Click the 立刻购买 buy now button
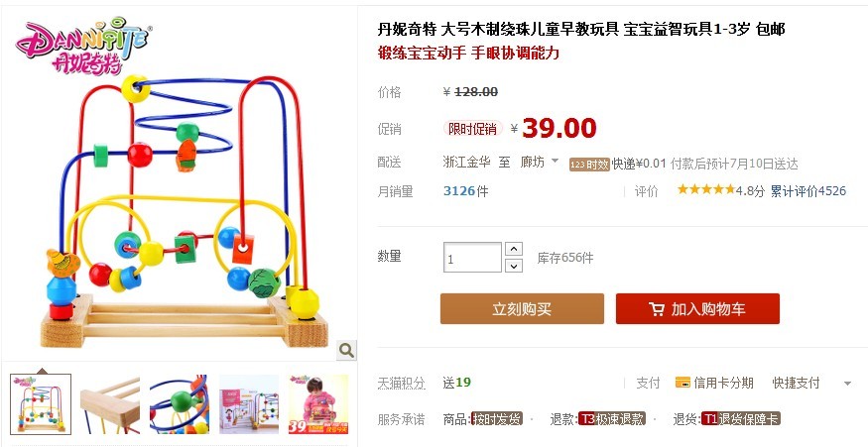 coord(522,308)
